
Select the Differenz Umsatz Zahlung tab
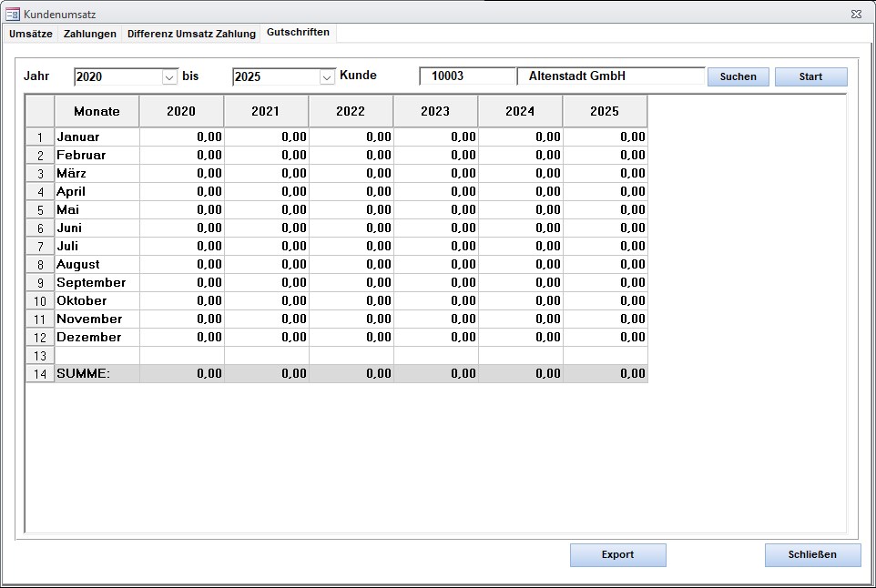coord(191,34)
